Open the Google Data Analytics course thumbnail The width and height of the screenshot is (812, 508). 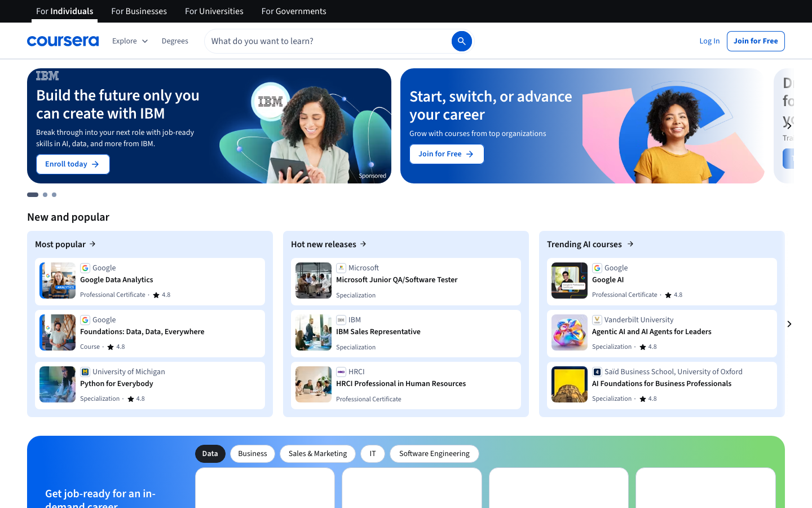[58, 281]
